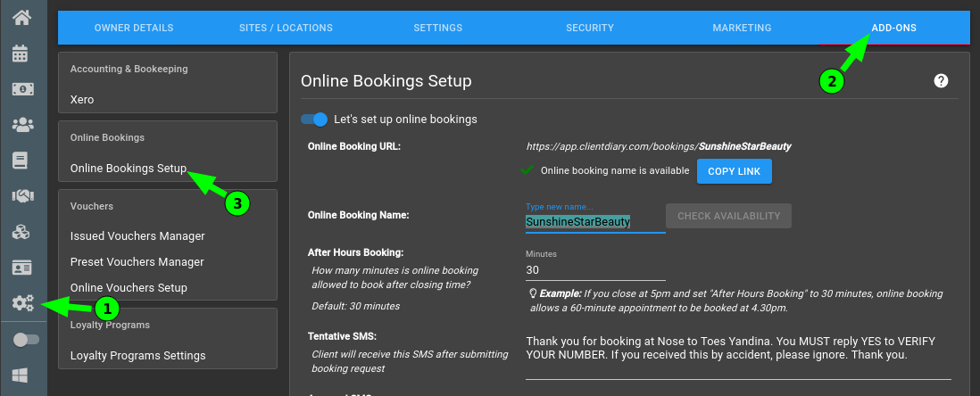Switch to the Marketing tab
Image resolution: width=980 pixels, height=396 pixels.
click(x=742, y=29)
